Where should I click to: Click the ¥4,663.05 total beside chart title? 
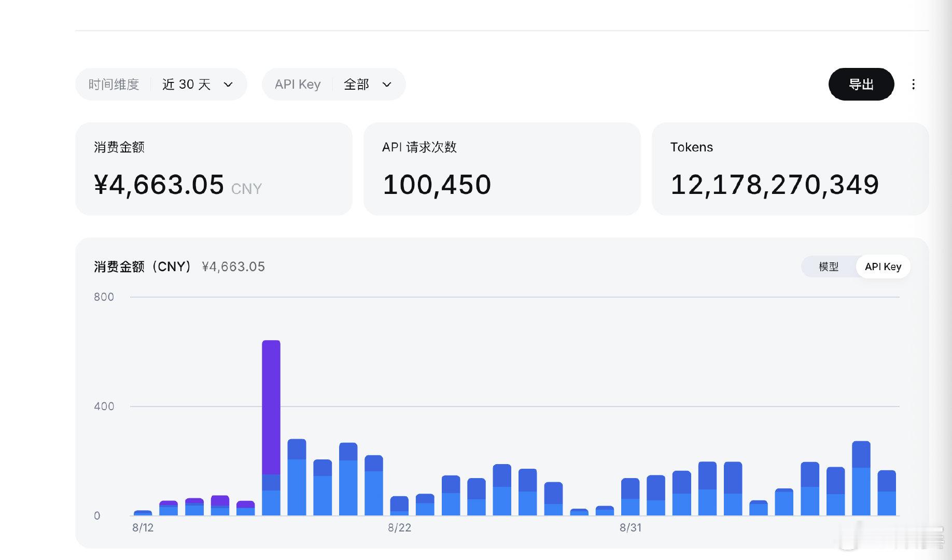(233, 267)
